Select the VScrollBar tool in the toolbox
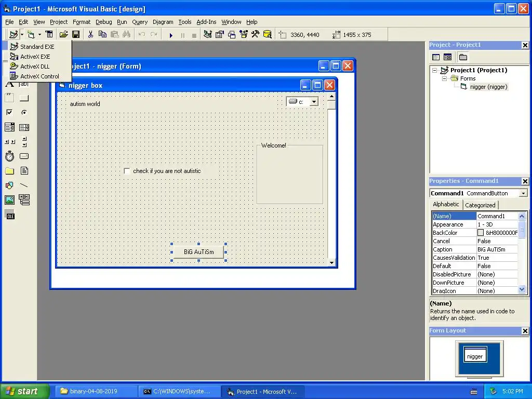This screenshot has height=399, width=532. click(x=24, y=142)
